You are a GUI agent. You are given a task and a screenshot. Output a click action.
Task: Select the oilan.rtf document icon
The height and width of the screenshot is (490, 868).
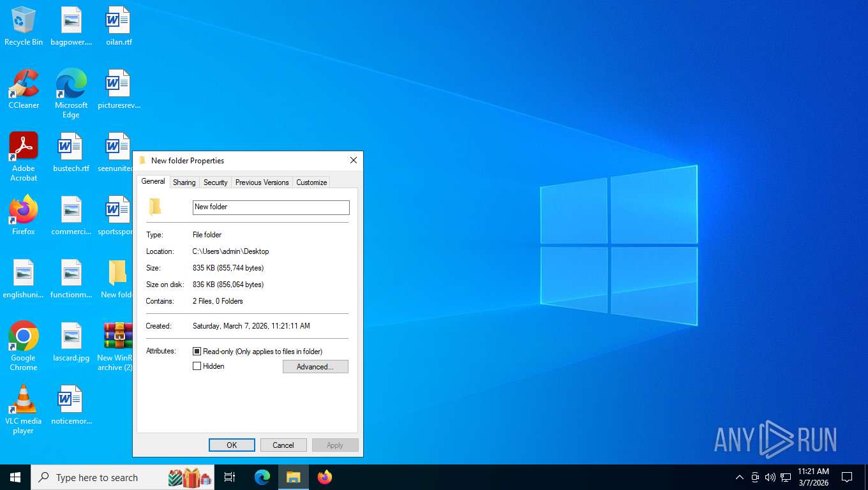[x=119, y=27]
